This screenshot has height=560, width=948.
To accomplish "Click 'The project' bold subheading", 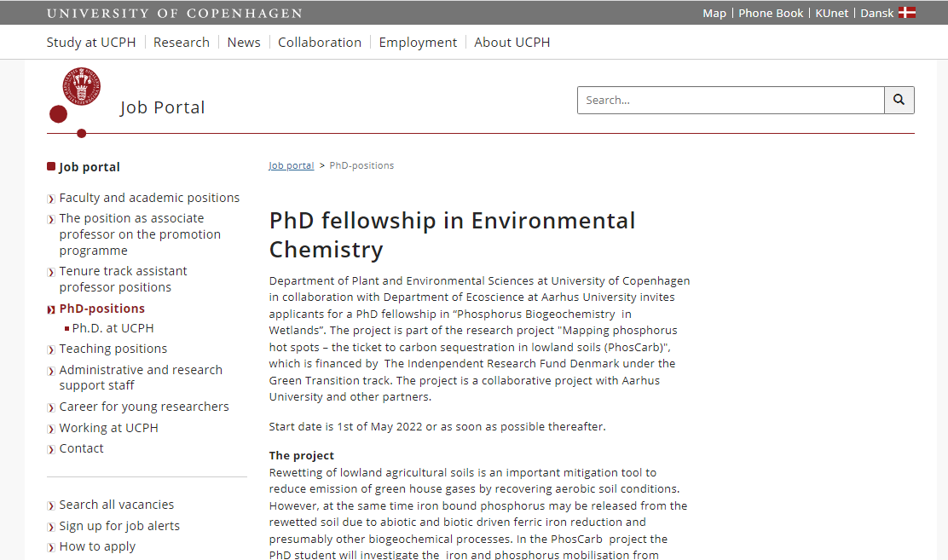I will coord(302,455).
